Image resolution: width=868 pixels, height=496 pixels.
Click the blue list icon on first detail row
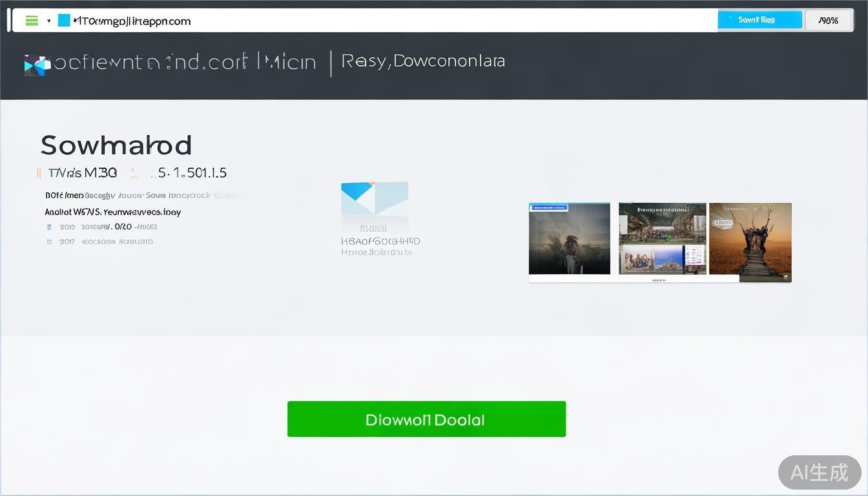click(49, 227)
